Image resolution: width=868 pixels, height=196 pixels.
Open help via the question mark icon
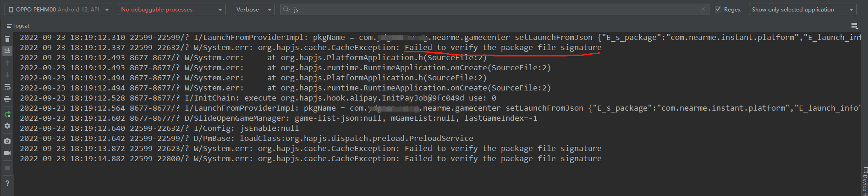coord(7,183)
